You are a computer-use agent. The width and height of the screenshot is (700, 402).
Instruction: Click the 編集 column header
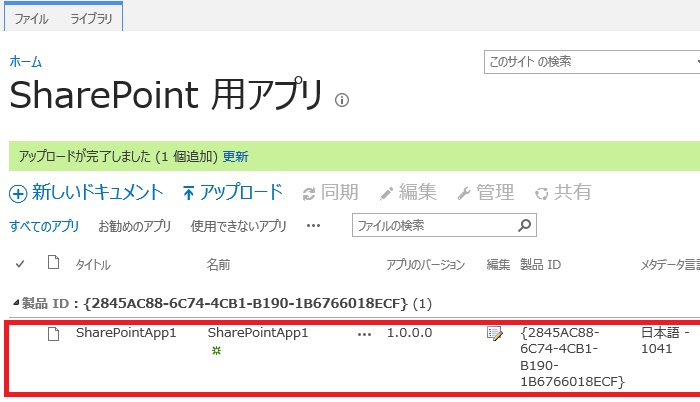tap(498, 265)
